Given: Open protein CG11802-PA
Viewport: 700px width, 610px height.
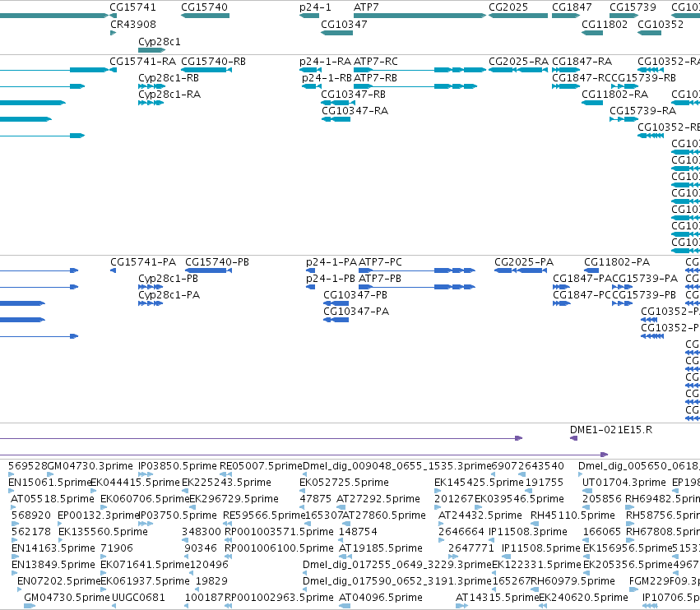Looking at the screenshot, I should click(x=617, y=262).
